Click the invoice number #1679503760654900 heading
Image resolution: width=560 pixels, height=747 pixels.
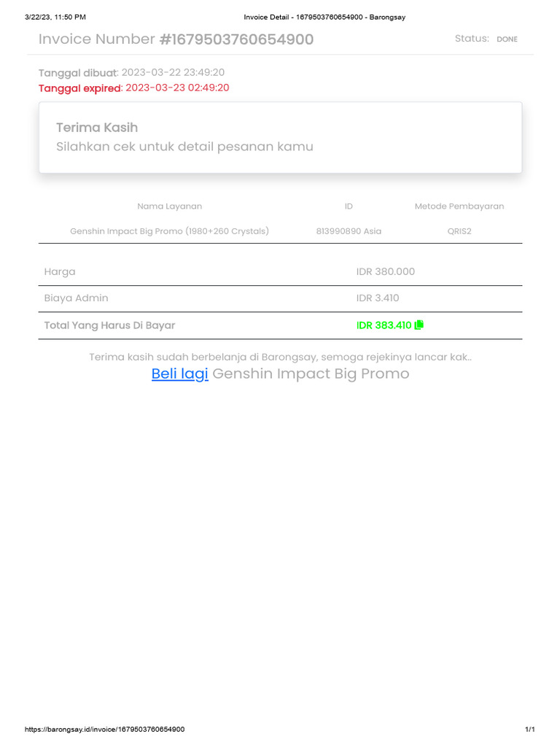tap(236, 39)
